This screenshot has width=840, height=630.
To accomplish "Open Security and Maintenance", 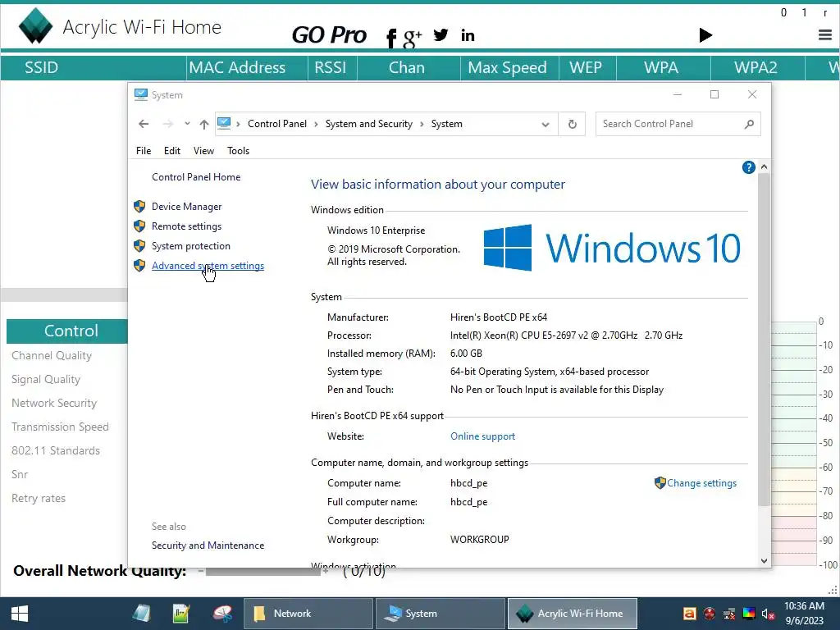I will coord(208,546).
